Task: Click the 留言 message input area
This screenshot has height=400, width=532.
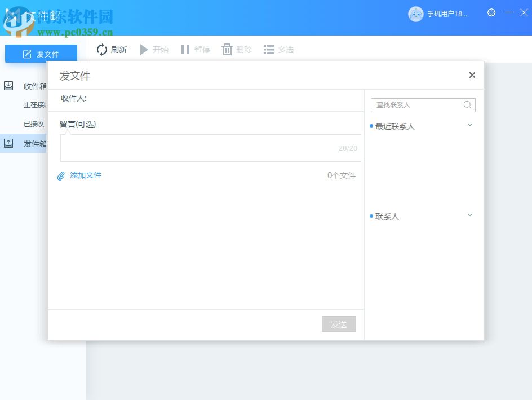Action: (210, 148)
